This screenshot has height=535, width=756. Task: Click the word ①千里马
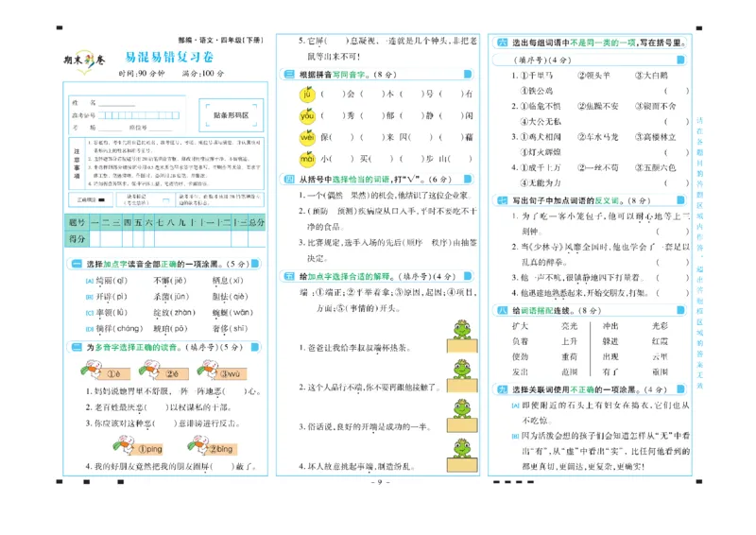click(537, 76)
